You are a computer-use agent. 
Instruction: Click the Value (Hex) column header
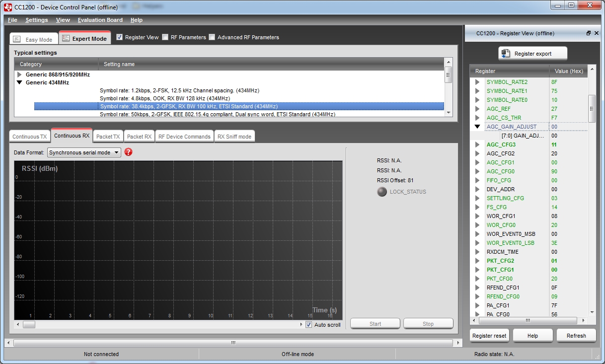(x=569, y=71)
